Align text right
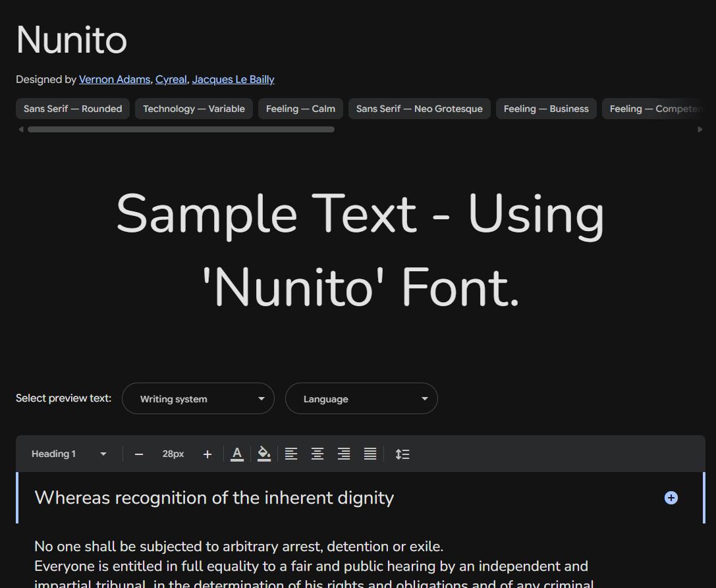Image resolution: width=716 pixels, height=588 pixels. point(344,454)
